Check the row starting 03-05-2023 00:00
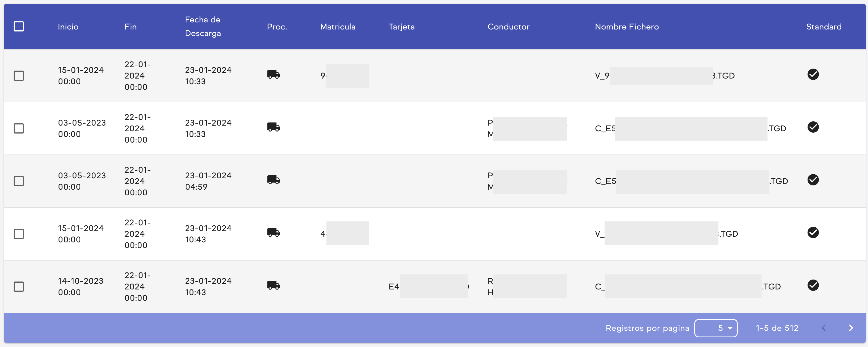 coord(19,129)
